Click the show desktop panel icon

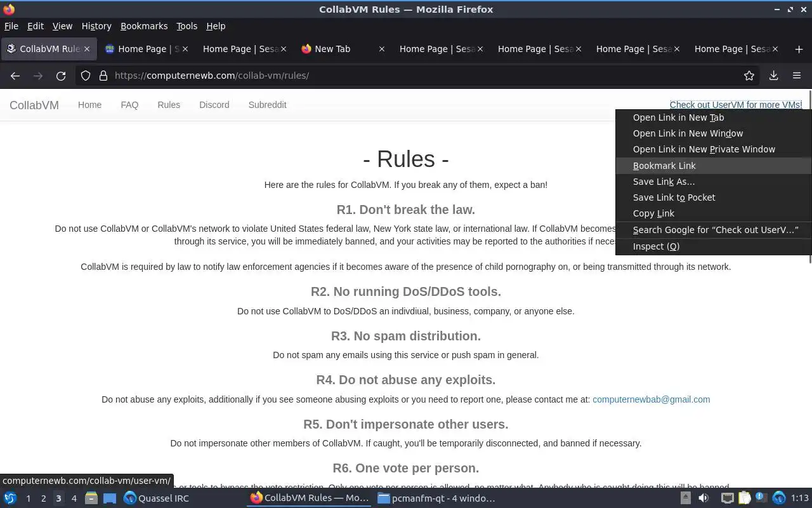(x=110, y=498)
